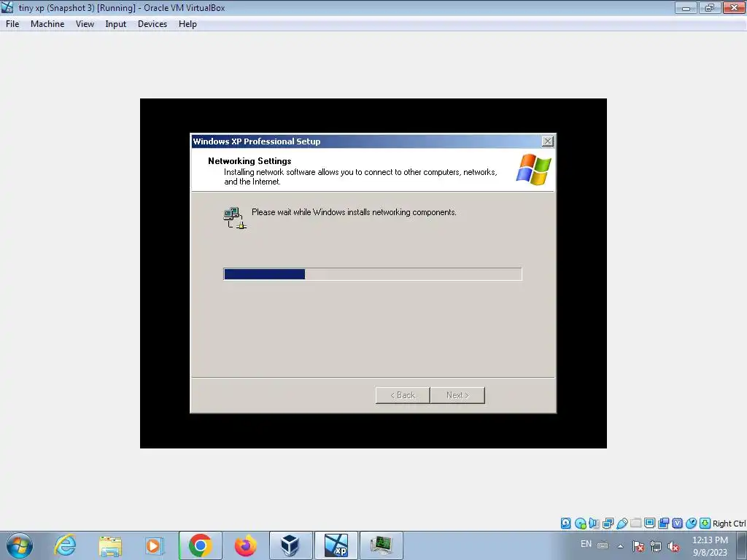747x560 pixels.
Task: Click the network computers icon in setup dialog
Action: point(235,217)
